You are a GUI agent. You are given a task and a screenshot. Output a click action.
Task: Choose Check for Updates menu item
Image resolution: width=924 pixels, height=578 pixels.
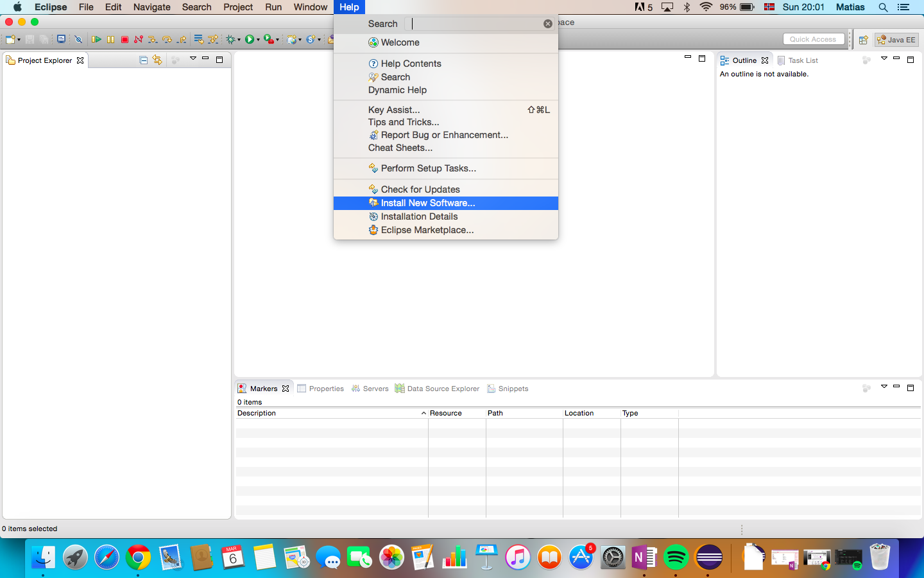coord(446,189)
